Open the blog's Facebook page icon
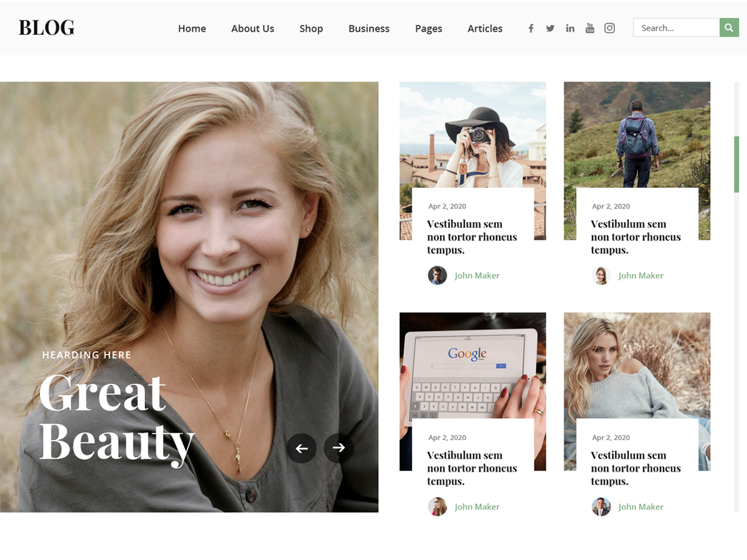Image resolution: width=747 pixels, height=560 pixels. 530,28
